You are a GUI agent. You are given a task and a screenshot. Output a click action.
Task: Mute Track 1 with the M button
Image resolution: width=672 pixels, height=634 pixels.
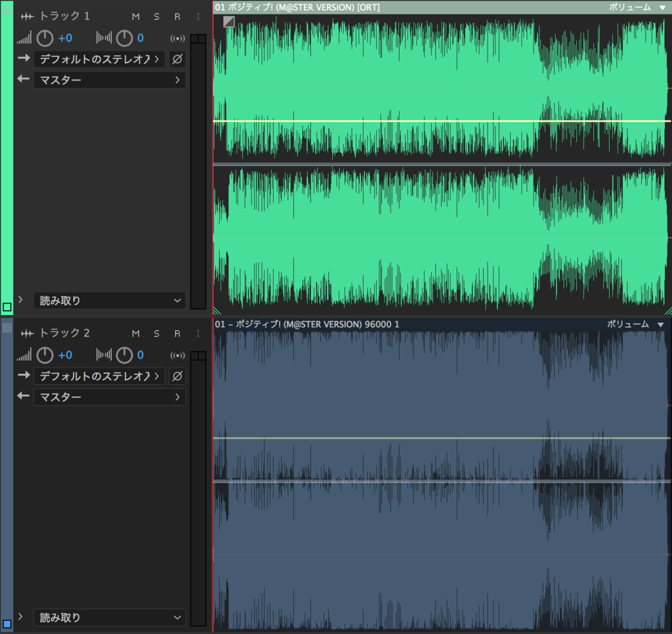tap(136, 16)
